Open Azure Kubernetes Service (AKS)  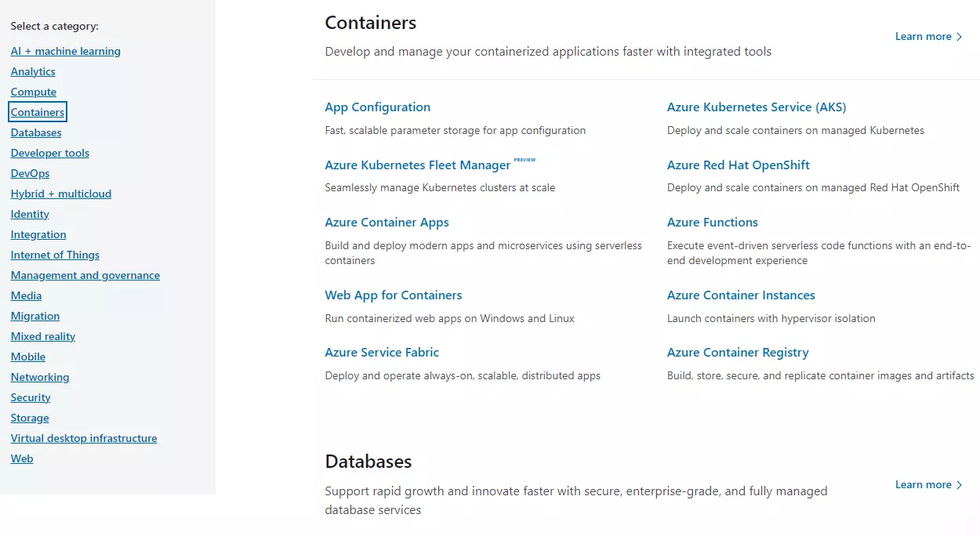pyautogui.click(x=756, y=107)
